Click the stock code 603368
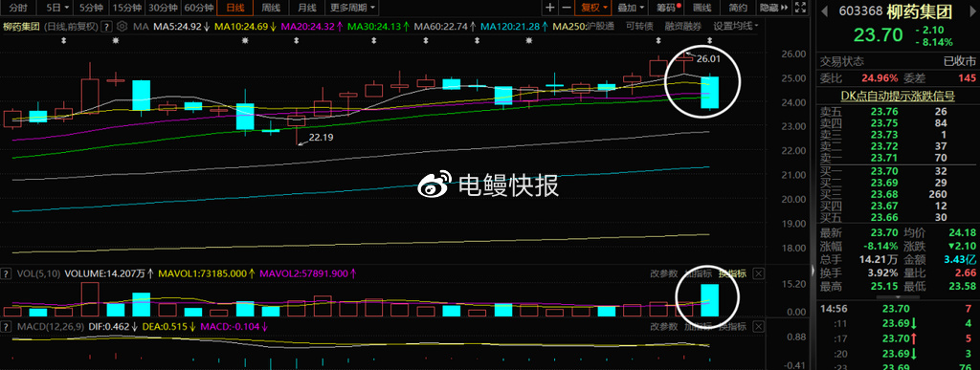 (860, 11)
